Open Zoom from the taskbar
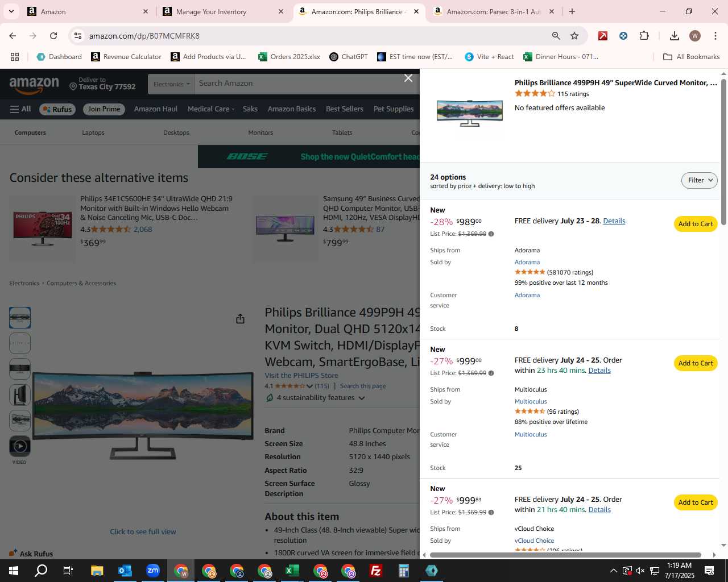This screenshot has height=582, width=728. tap(152, 571)
